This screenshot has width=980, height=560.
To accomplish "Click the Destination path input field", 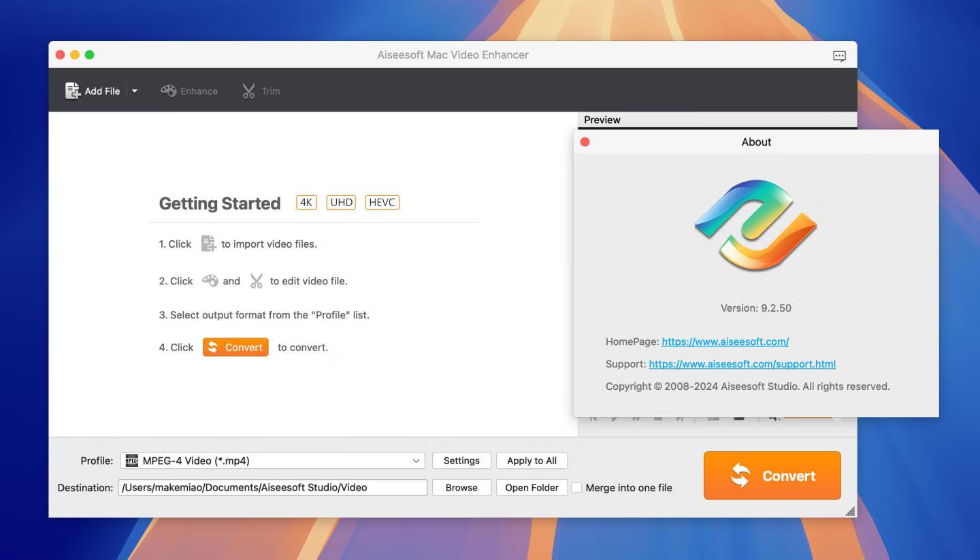I will [x=272, y=488].
